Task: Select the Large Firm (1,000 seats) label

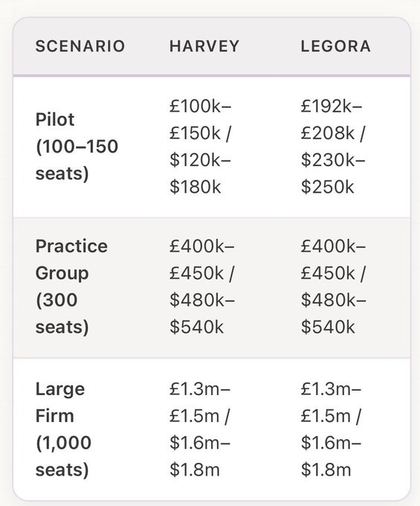Action: point(63,429)
